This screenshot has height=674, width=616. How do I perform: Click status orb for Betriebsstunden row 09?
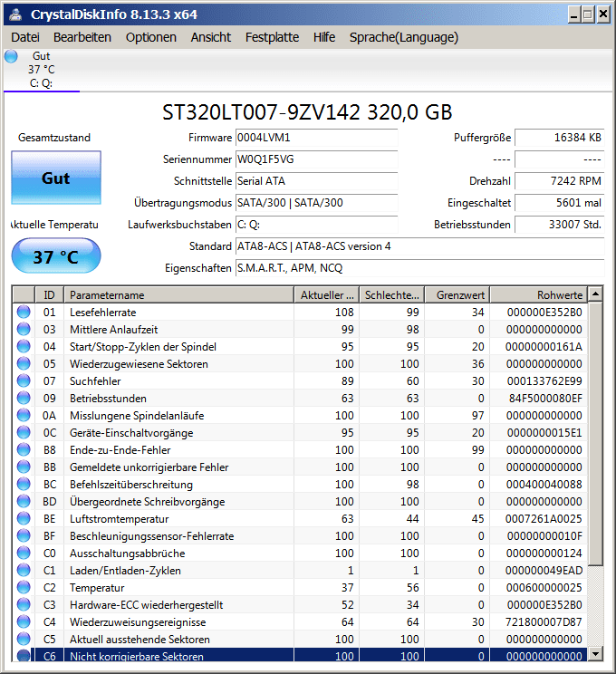click(24, 398)
